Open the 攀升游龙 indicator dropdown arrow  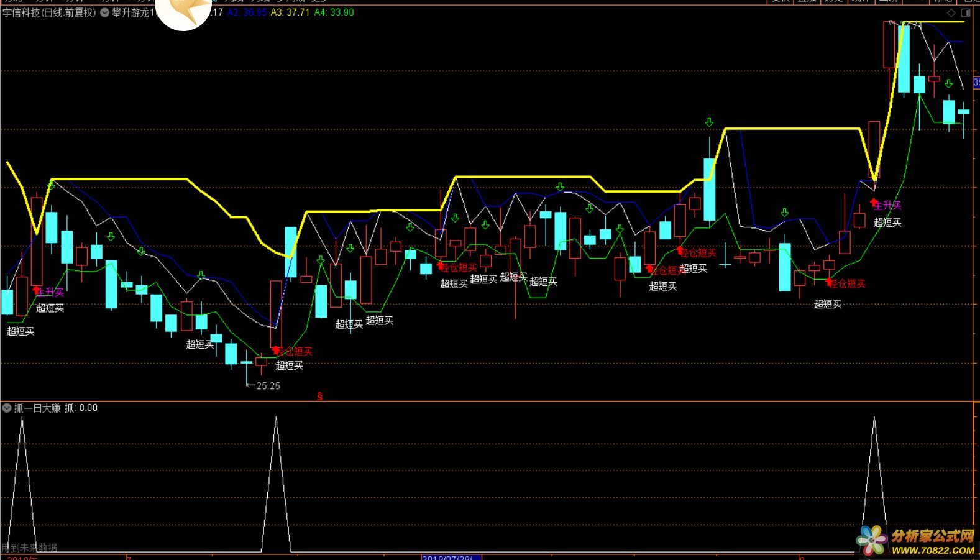(104, 12)
